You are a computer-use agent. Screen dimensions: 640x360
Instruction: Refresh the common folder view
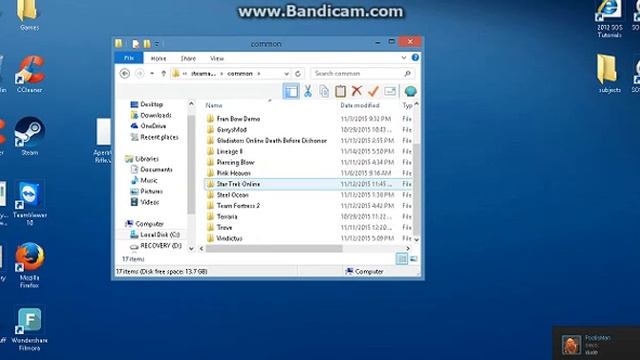298,73
